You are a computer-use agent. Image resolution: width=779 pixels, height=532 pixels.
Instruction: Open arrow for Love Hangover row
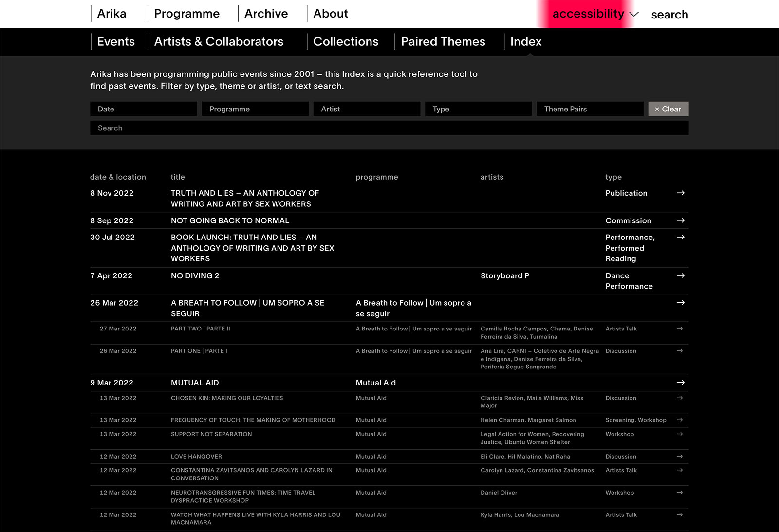point(680,457)
